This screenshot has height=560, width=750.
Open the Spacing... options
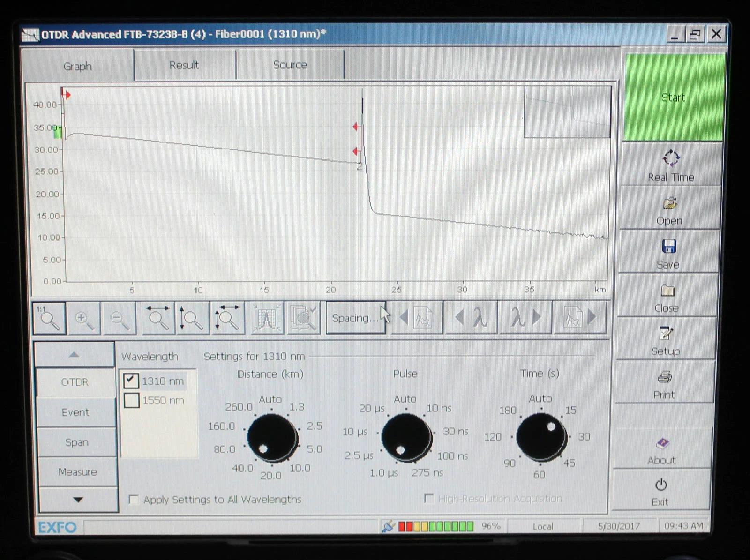(x=356, y=318)
